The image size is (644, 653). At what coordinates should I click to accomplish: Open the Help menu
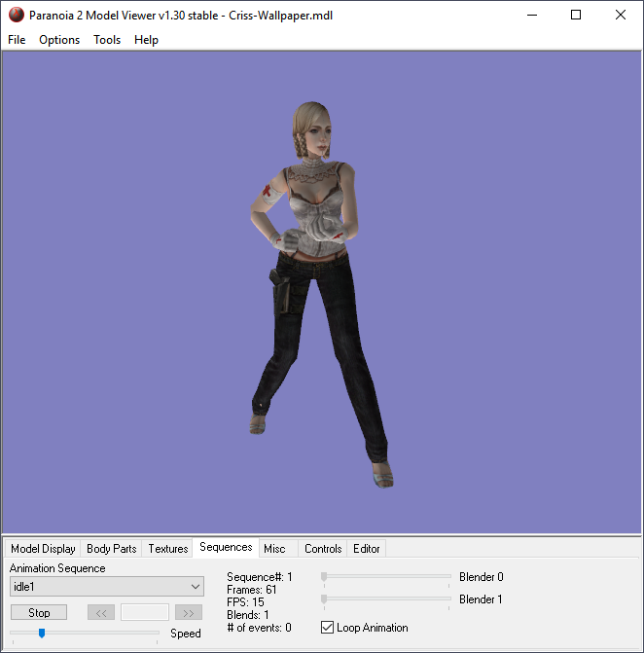pos(146,40)
